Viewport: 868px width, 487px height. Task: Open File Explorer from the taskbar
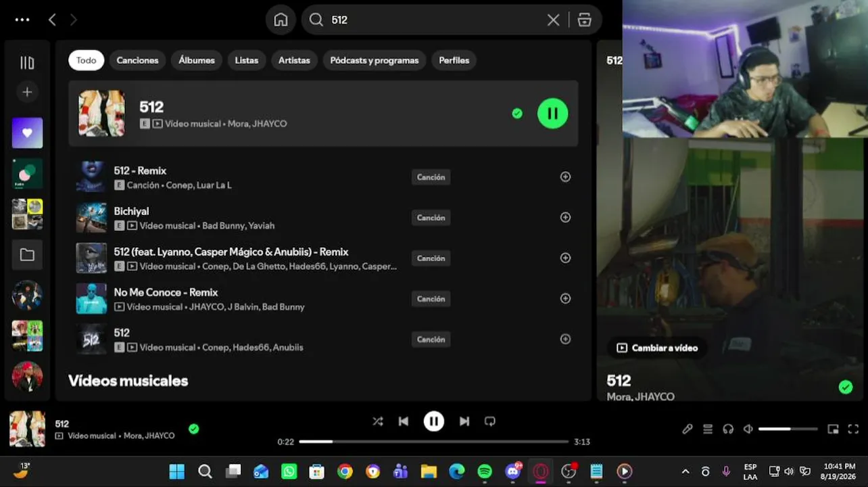[x=429, y=471]
